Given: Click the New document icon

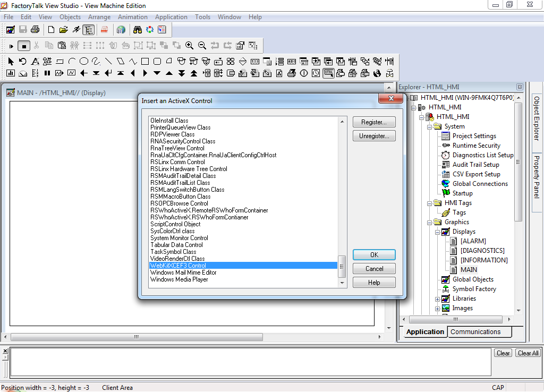Looking at the screenshot, I should click(51, 30).
